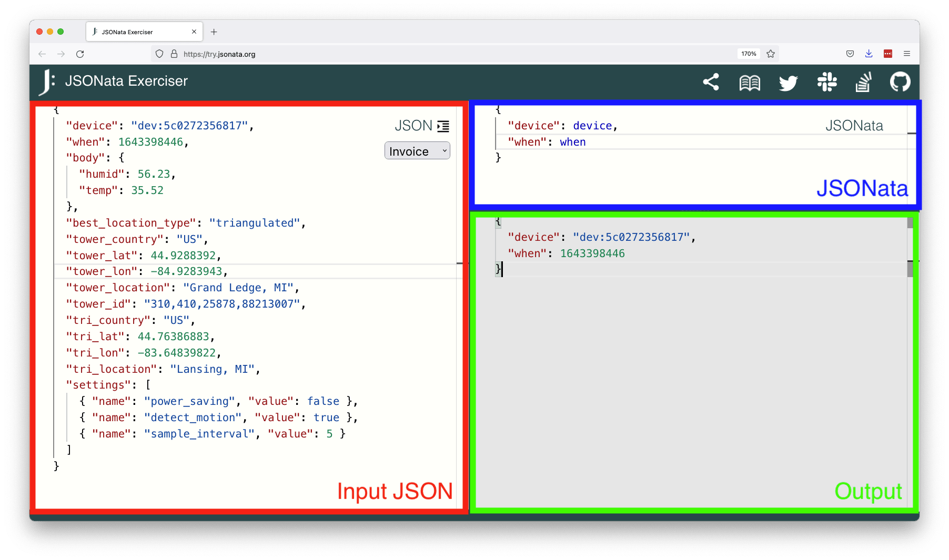Open a new tab with plus
Screen dimensions: 949x560
[x=214, y=32]
